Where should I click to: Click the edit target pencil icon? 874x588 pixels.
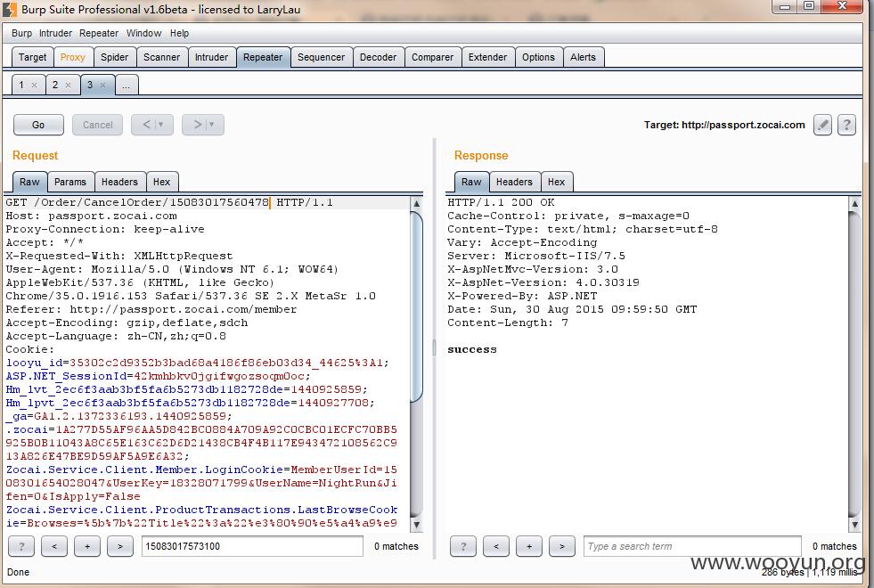coord(822,125)
